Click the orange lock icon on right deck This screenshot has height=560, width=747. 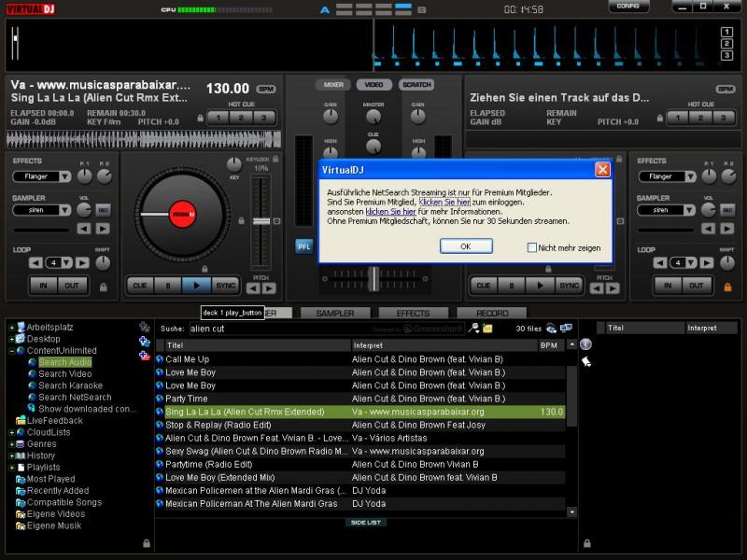tap(727, 287)
